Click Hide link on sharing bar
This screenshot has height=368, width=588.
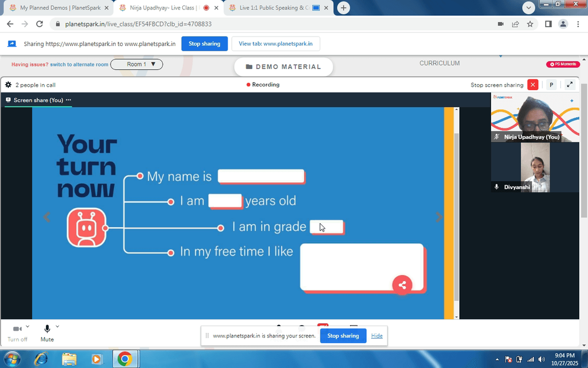coord(376,336)
